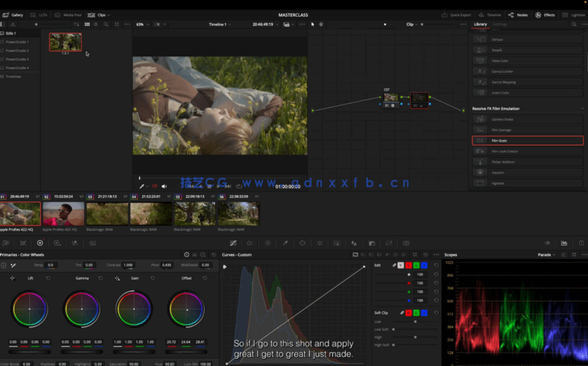Open the Clips dropdown arrow
588x366 pixels.
pos(109,15)
